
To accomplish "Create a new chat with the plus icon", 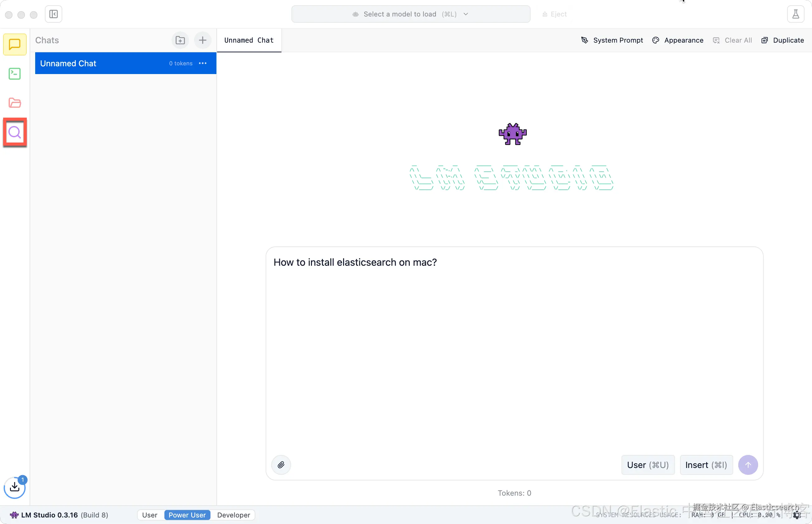I will (x=203, y=40).
